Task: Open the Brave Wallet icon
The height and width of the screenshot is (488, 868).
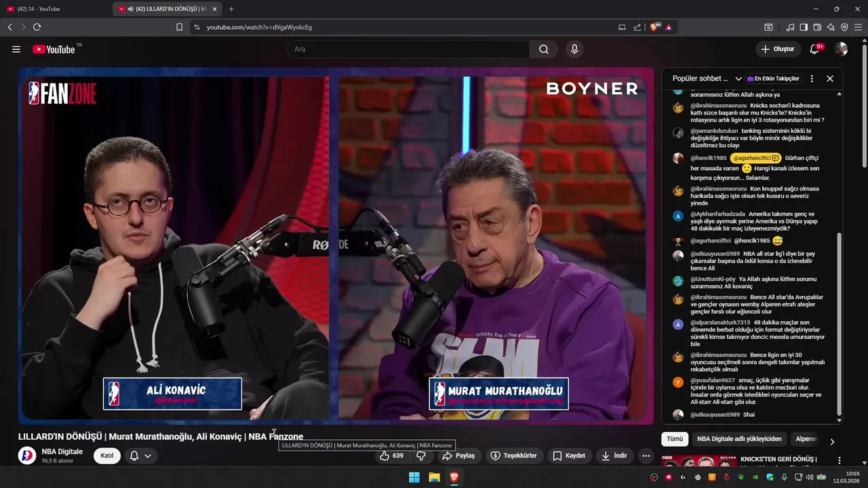Action: click(817, 27)
